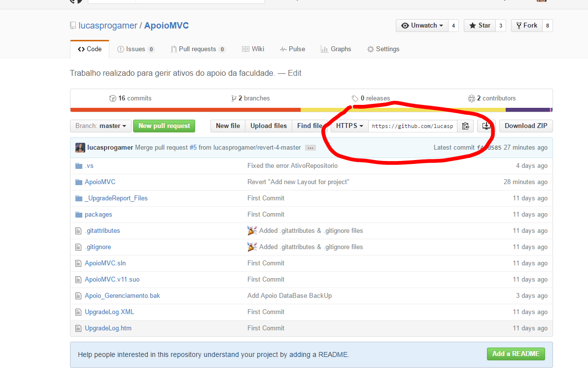Click the releases tag icon
588x385 pixels.
coord(355,98)
